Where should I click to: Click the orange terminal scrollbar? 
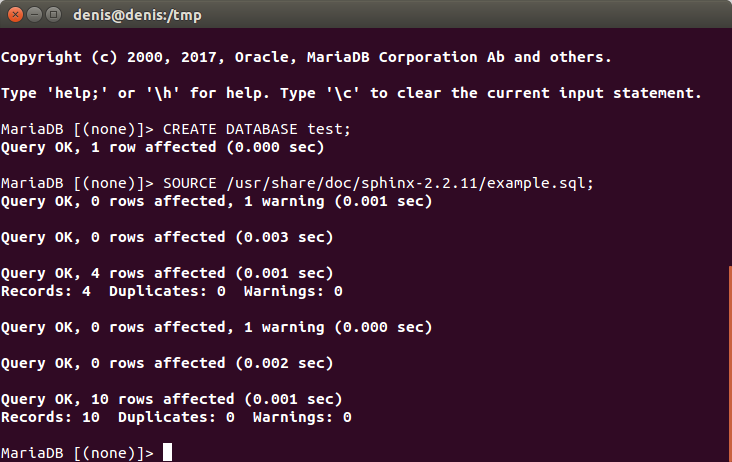pyautogui.click(x=730, y=364)
